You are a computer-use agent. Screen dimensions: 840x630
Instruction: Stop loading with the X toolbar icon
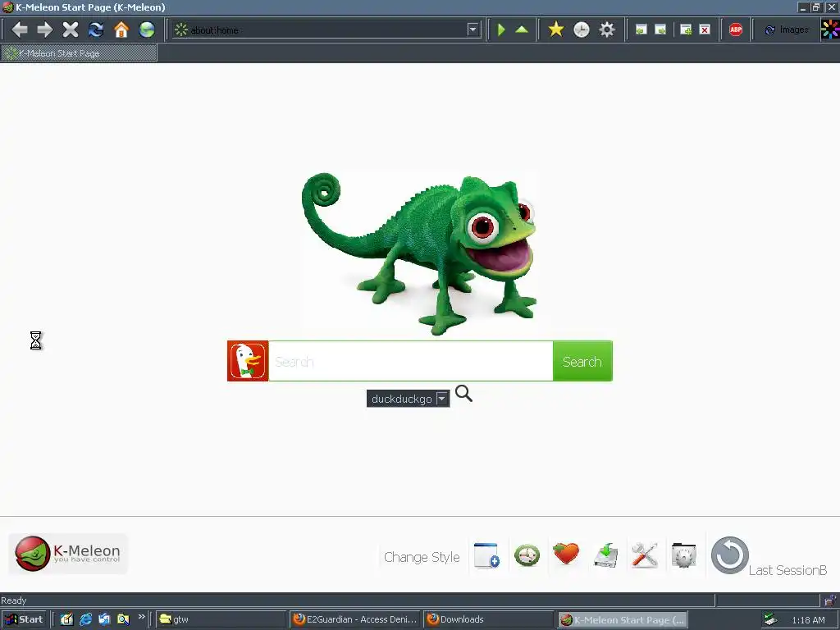tap(71, 30)
